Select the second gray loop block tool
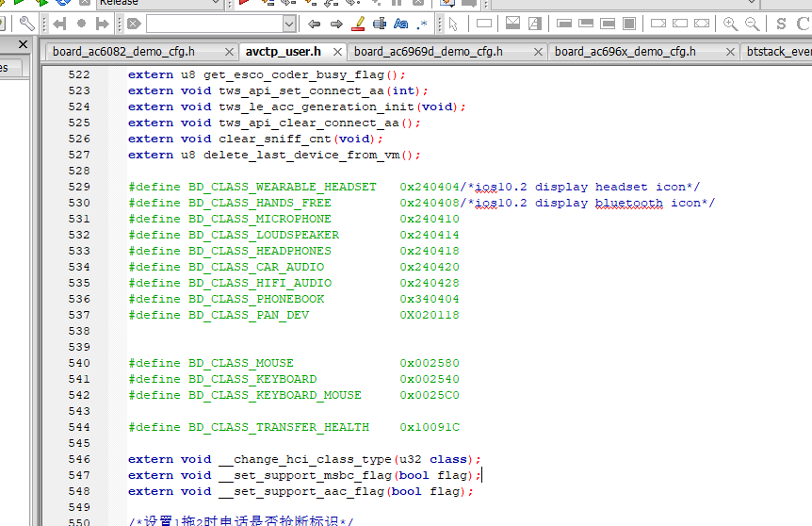 tap(586, 24)
